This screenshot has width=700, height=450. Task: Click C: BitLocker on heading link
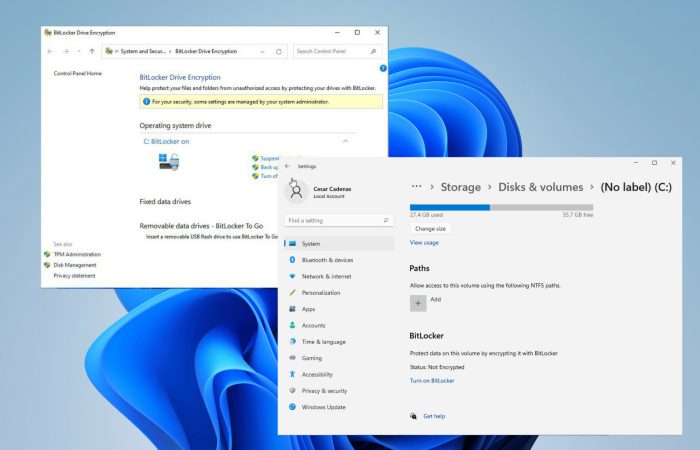[x=166, y=141]
